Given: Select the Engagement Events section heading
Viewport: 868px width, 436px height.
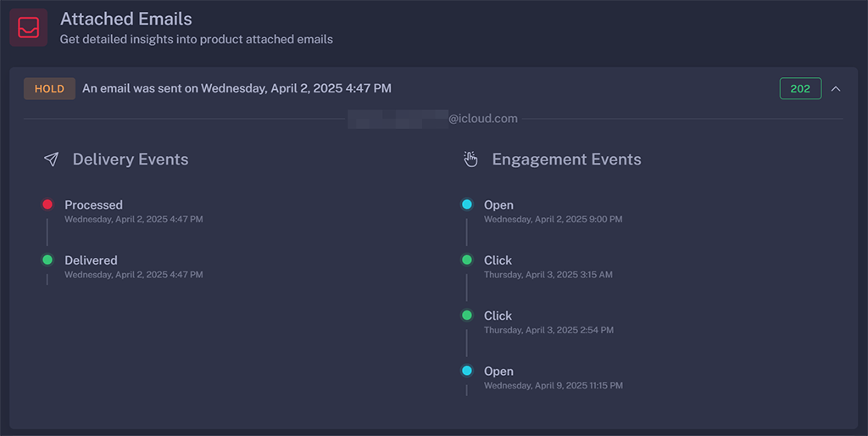Looking at the screenshot, I should (x=566, y=159).
